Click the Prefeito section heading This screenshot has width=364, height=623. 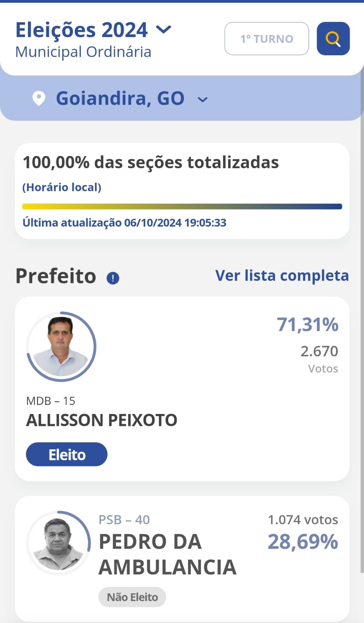pyautogui.click(x=56, y=276)
